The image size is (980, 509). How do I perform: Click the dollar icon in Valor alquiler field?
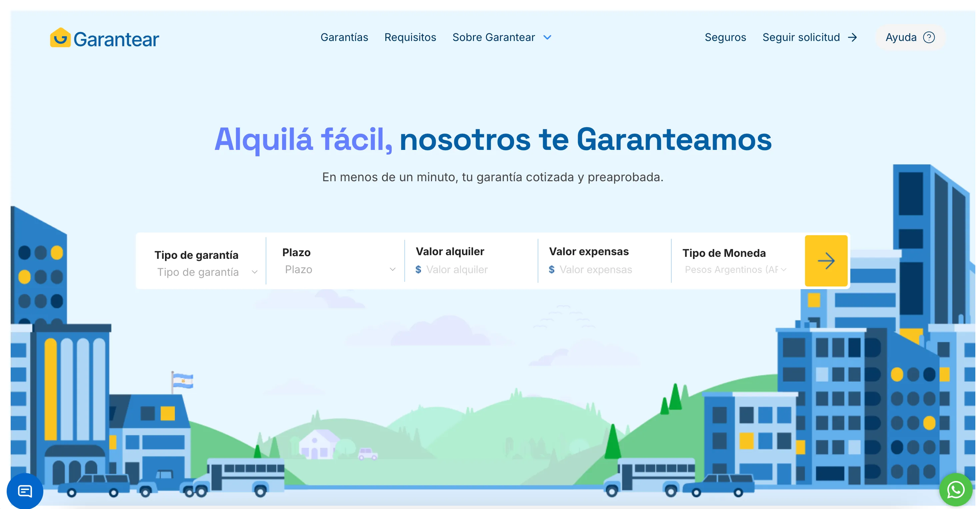point(418,269)
